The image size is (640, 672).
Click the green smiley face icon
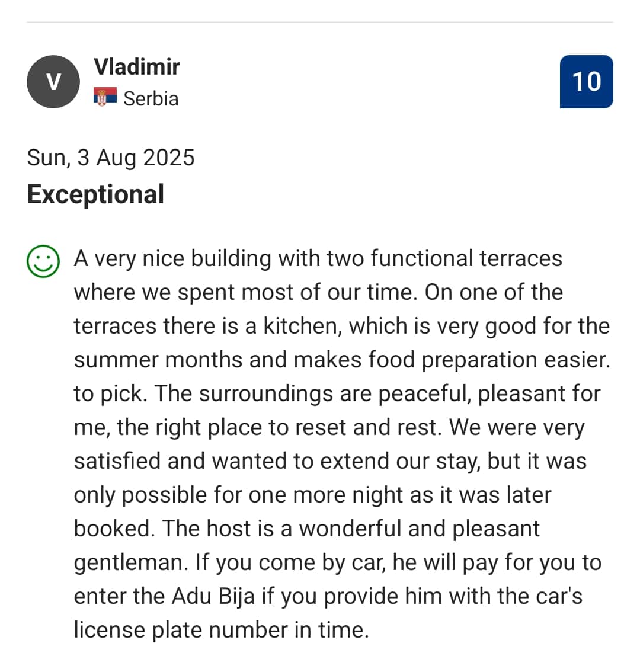tap(43, 261)
